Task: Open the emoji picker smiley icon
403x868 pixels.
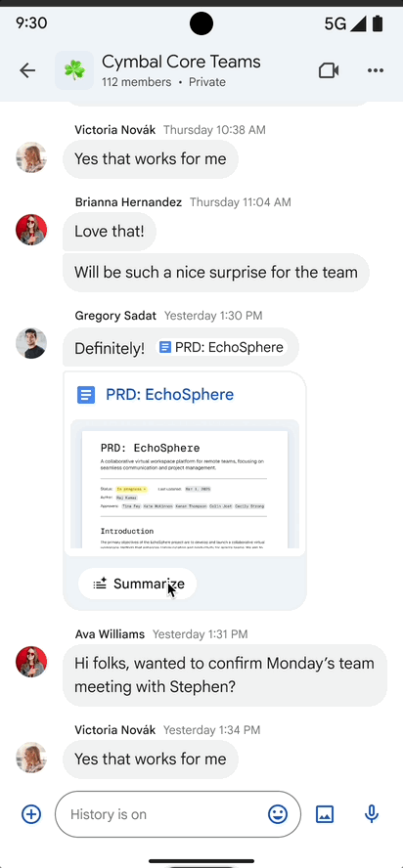Action: tap(278, 814)
